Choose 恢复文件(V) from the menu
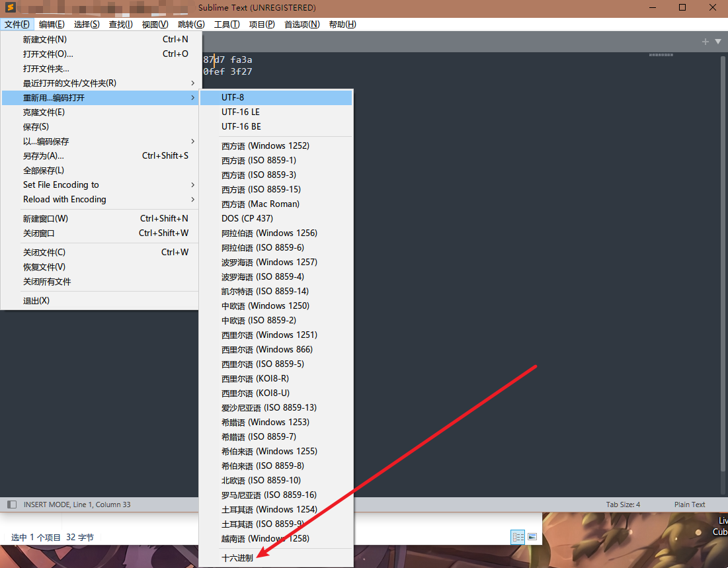 click(101, 267)
